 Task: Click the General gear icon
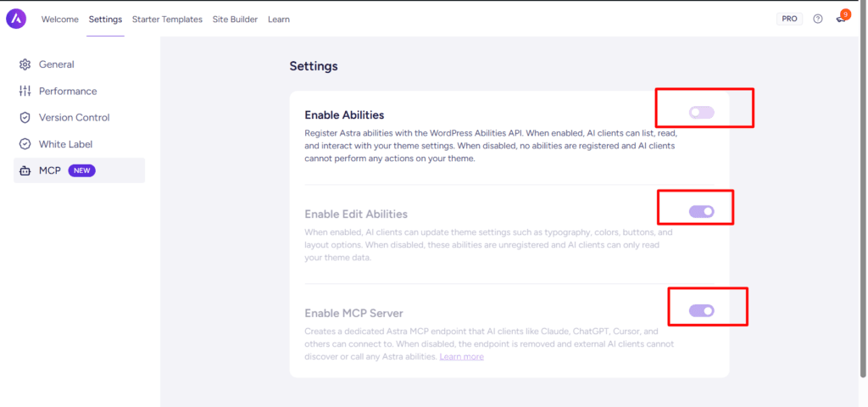[25, 64]
